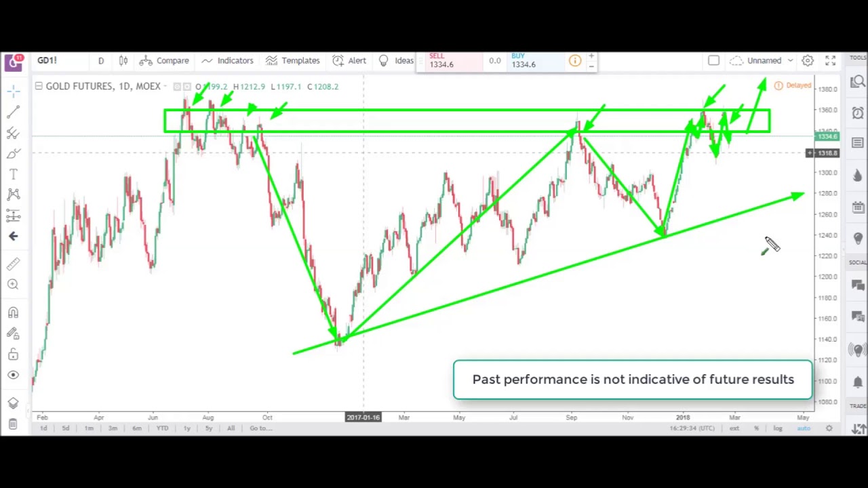868x488 pixels.
Task: Open the Alerts clock panel on right sidebar
Action: (x=857, y=113)
